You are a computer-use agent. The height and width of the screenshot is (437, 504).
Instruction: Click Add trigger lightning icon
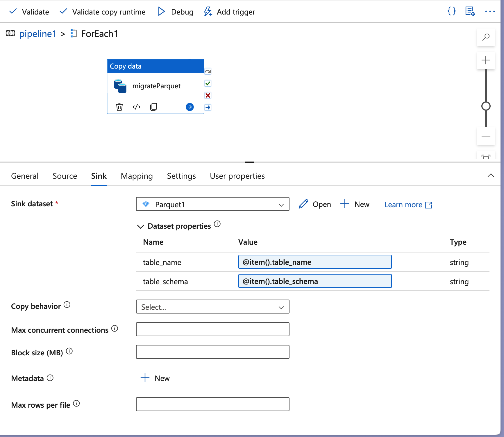tap(208, 12)
